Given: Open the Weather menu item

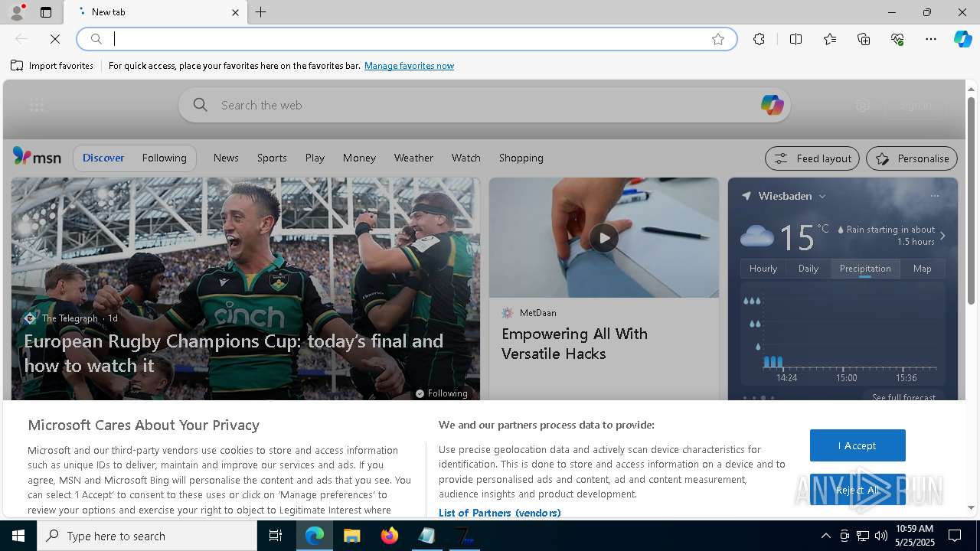Looking at the screenshot, I should [x=413, y=158].
